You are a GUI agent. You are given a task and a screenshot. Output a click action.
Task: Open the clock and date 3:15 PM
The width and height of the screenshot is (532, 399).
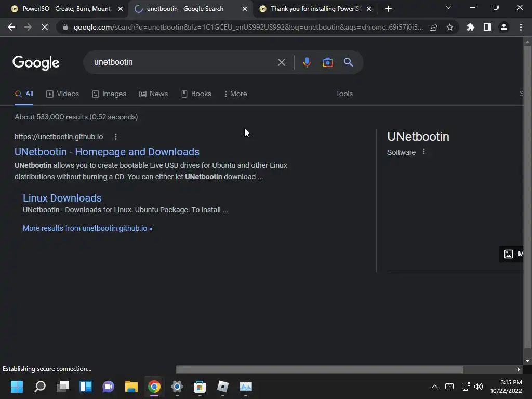point(506,387)
